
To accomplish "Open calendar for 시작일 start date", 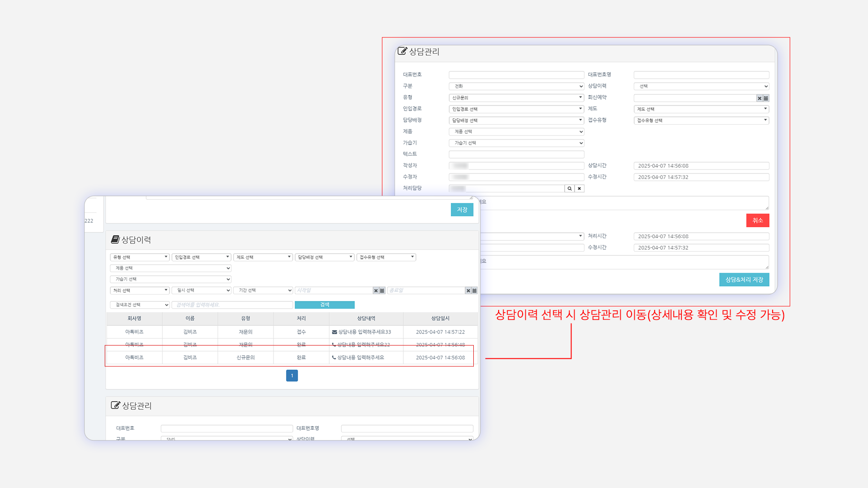I will pos(382,291).
